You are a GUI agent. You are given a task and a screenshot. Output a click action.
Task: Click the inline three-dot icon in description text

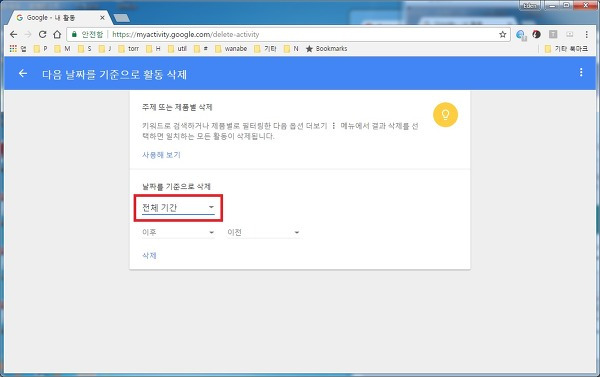[x=333, y=126]
